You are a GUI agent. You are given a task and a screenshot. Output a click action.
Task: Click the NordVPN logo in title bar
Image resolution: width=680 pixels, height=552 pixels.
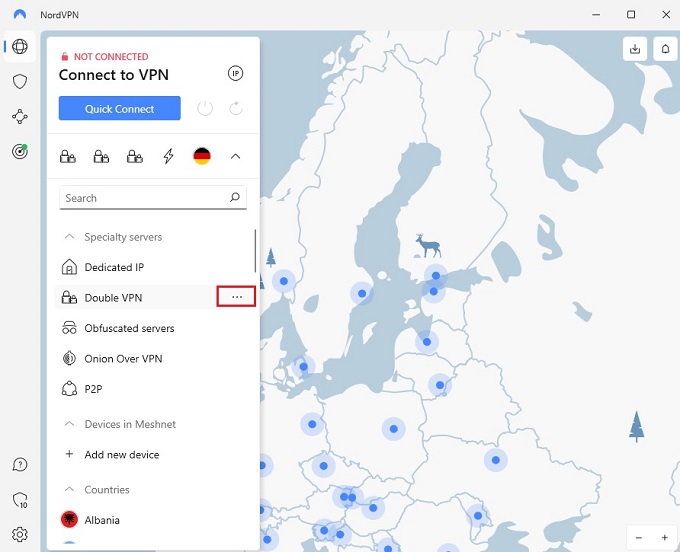coord(20,14)
